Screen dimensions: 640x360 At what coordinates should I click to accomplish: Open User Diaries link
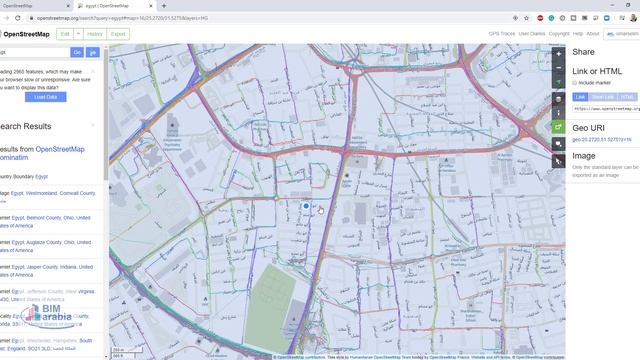[532, 34]
